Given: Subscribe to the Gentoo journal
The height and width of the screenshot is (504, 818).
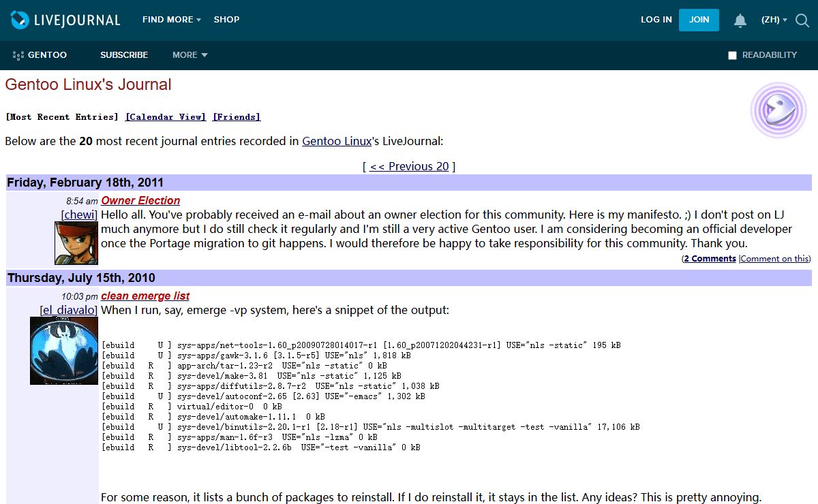Looking at the screenshot, I should pos(124,55).
